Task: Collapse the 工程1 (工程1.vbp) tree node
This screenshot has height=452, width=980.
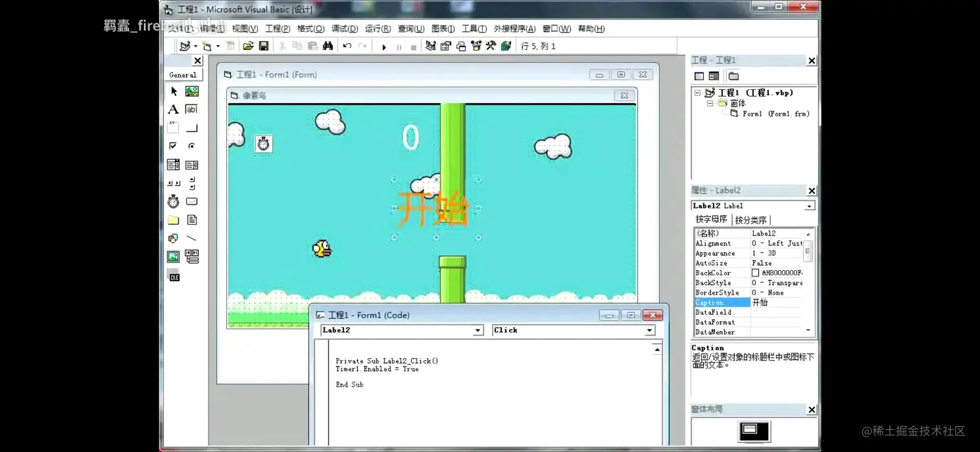Action: (698, 93)
